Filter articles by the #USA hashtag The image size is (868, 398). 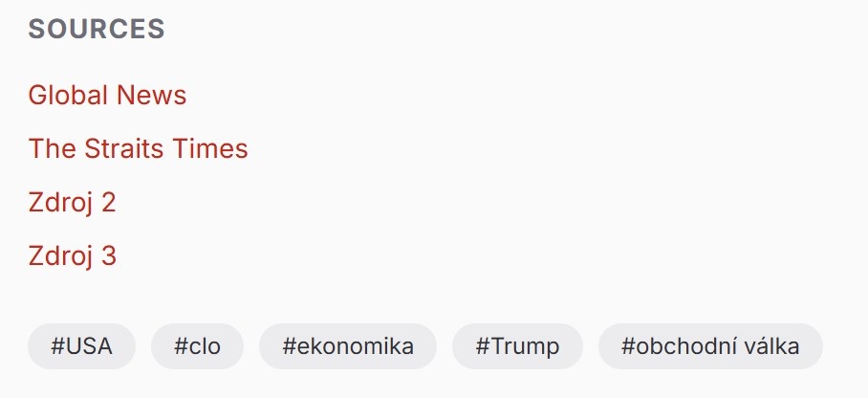point(81,346)
